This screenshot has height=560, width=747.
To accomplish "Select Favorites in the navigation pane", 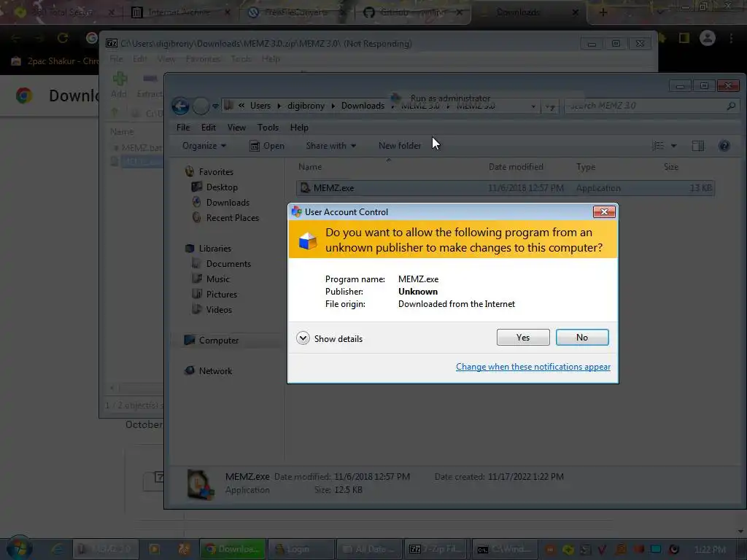I will (x=216, y=172).
